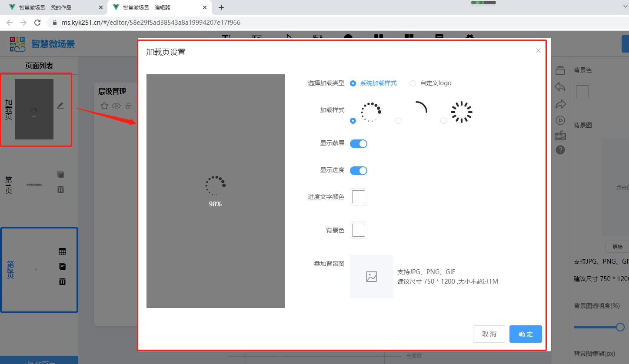Image resolution: width=629 pixels, height=364 pixels.
Task: Click the preview play icon
Action: 560,120
